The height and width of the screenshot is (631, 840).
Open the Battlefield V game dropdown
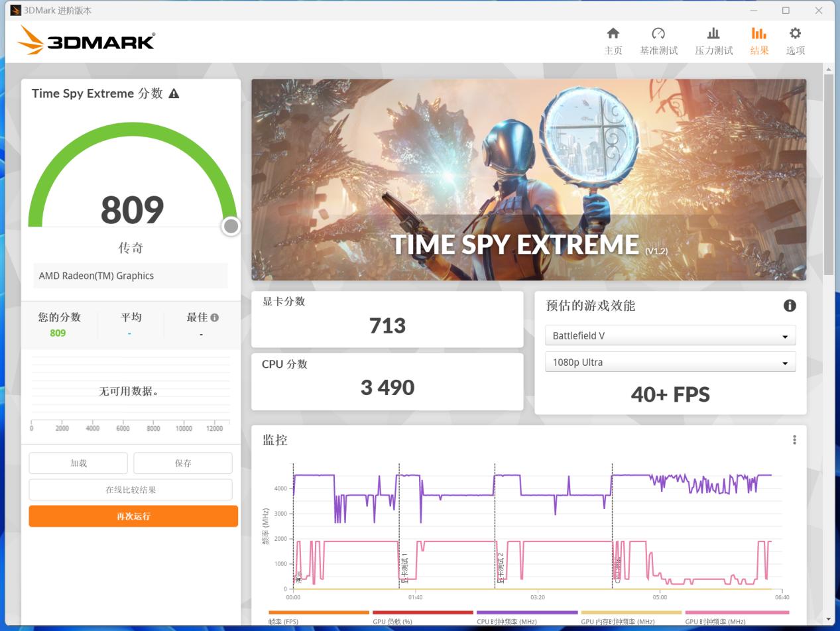click(x=670, y=335)
